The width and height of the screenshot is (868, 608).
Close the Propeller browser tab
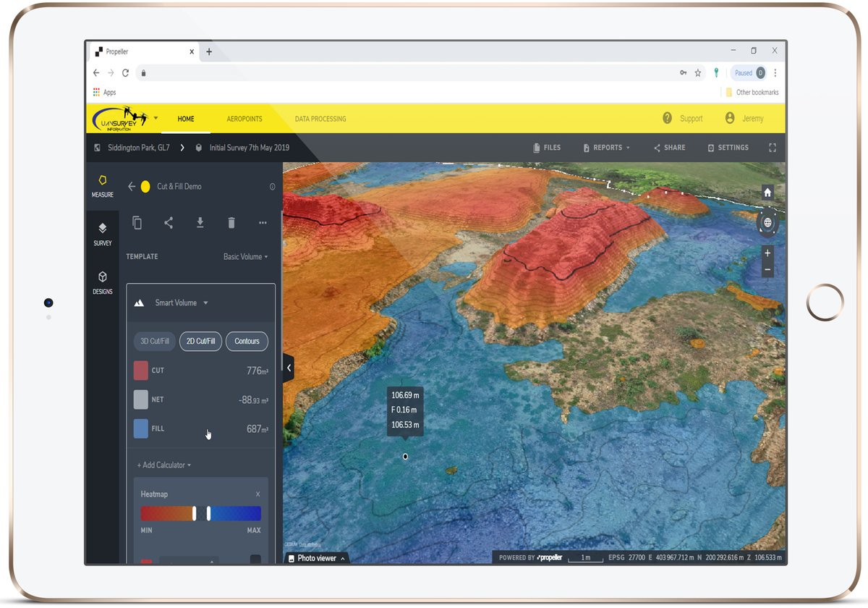(x=192, y=52)
